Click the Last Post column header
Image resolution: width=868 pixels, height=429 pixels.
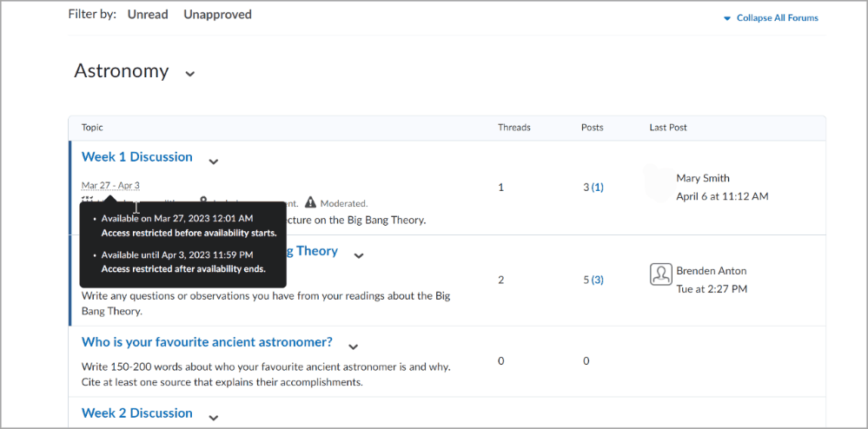[x=668, y=128]
